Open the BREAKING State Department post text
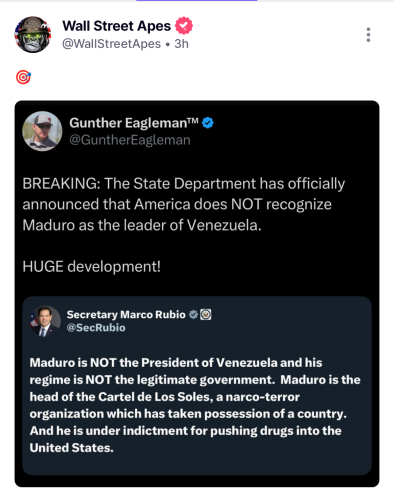This screenshot has width=394, height=500. [x=184, y=204]
